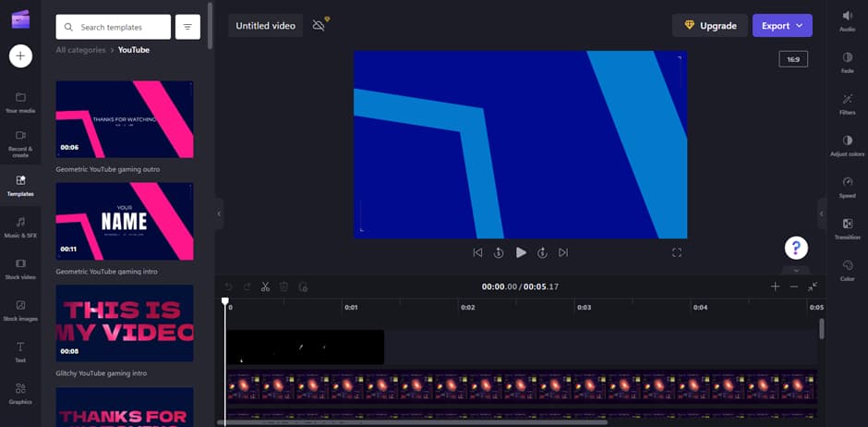Fit timeline to screen
This screenshot has width=868, height=427.
(x=812, y=287)
